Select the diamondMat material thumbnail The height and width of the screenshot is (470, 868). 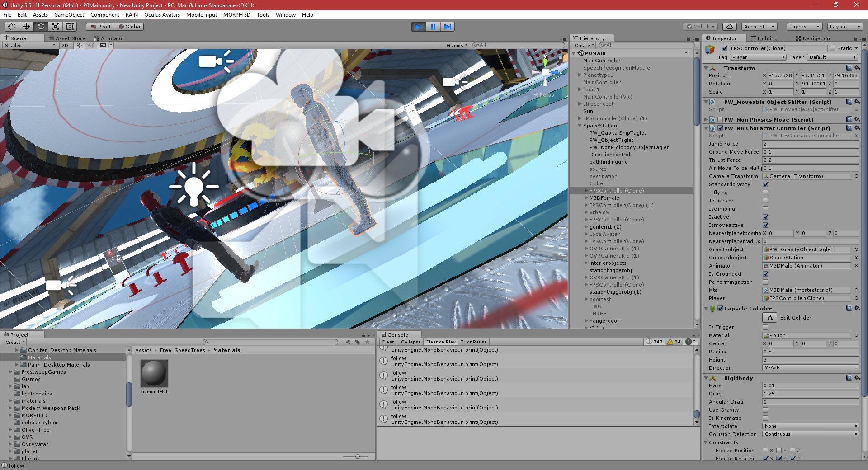pos(154,373)
